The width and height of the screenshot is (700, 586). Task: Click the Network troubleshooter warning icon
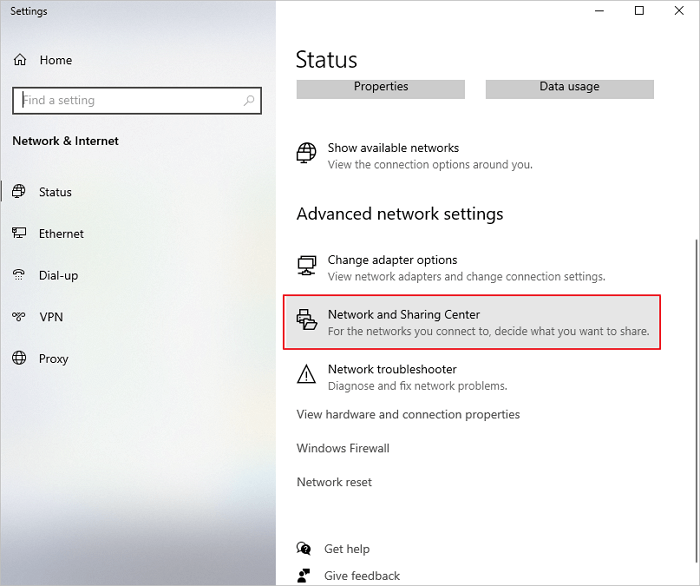tap(307, 376)
